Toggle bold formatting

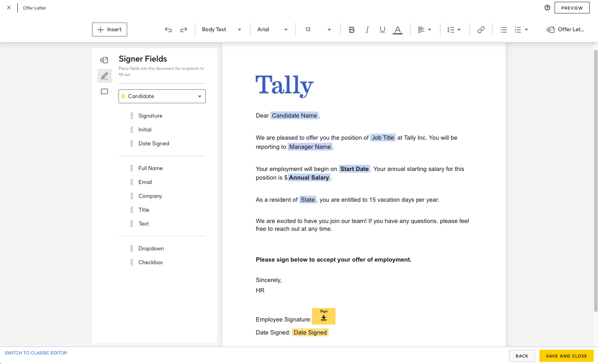(352, 30)
